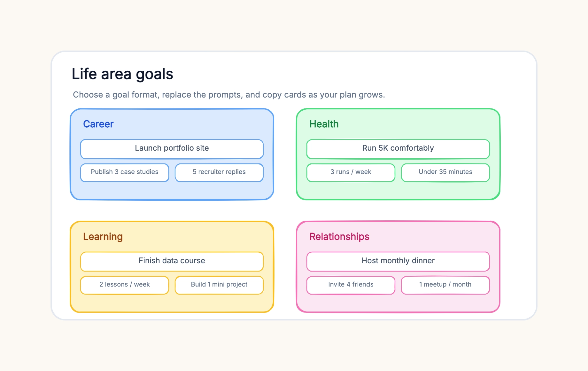The height and width of the screenshot is (371, 588).
Task: Click the Career card heading
Action: (x=98, y=124)
